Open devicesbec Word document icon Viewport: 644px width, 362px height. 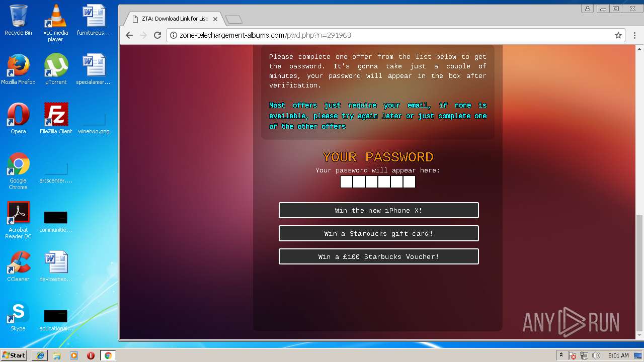(x=56, y=266)
